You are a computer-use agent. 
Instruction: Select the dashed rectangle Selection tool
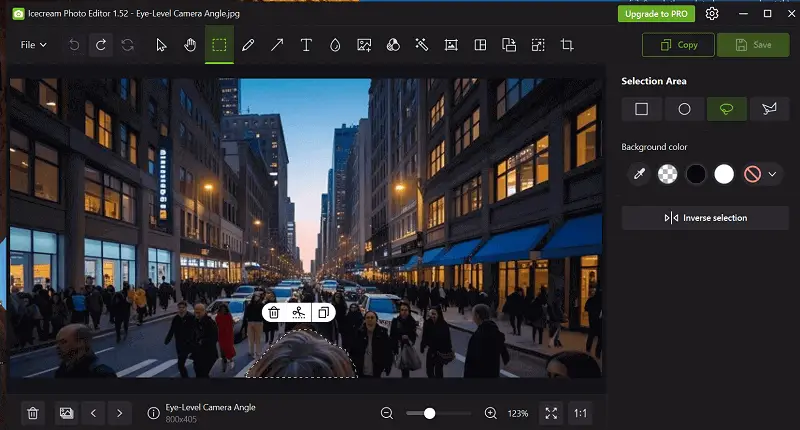[x=219, y=45]
